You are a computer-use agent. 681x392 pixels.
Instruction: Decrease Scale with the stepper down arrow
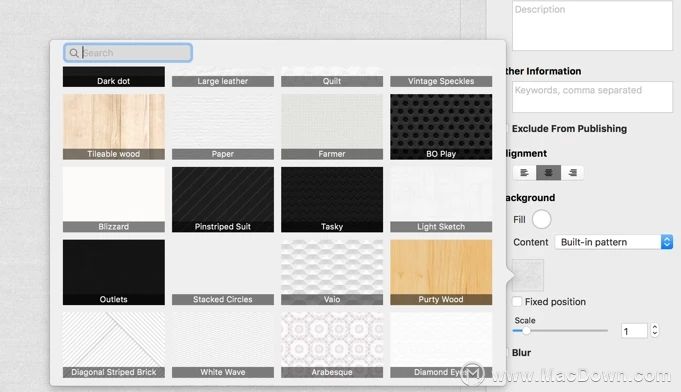click(x=655, y=335)
